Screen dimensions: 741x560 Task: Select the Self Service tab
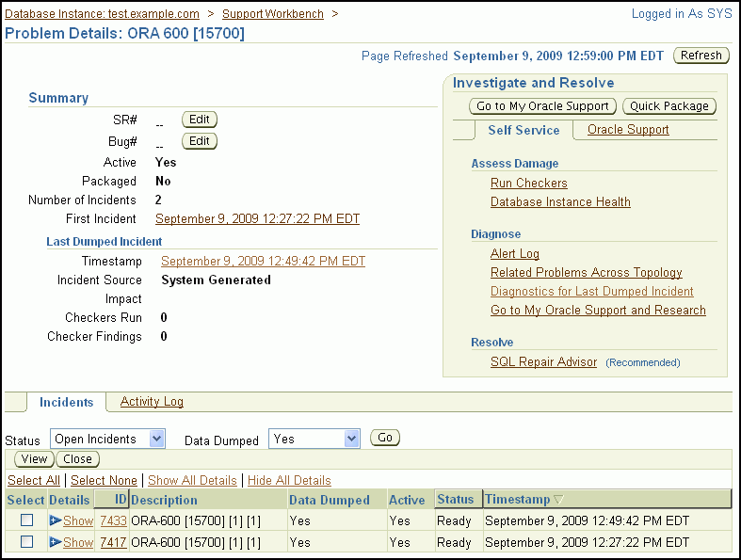point(524,130)
